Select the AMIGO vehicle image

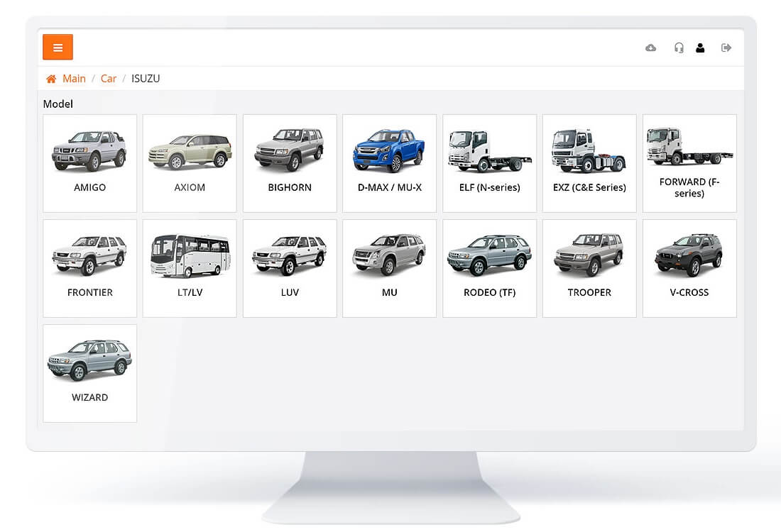(x=89, y=150)
